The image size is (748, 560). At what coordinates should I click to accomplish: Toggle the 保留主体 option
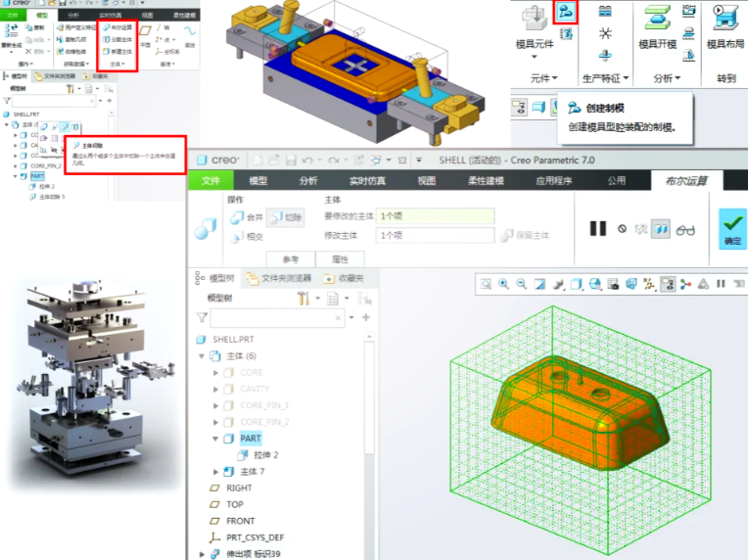pyautogui.click(x=525, y=235)
